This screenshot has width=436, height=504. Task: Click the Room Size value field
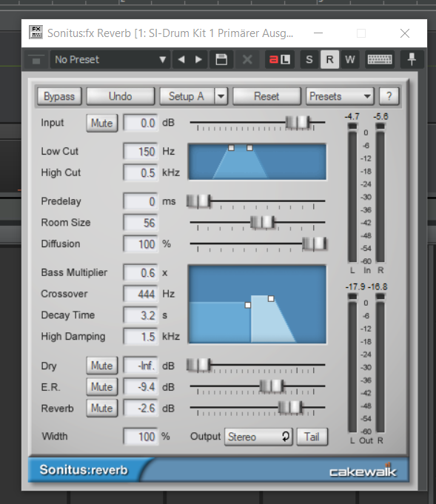pos(141,223)
